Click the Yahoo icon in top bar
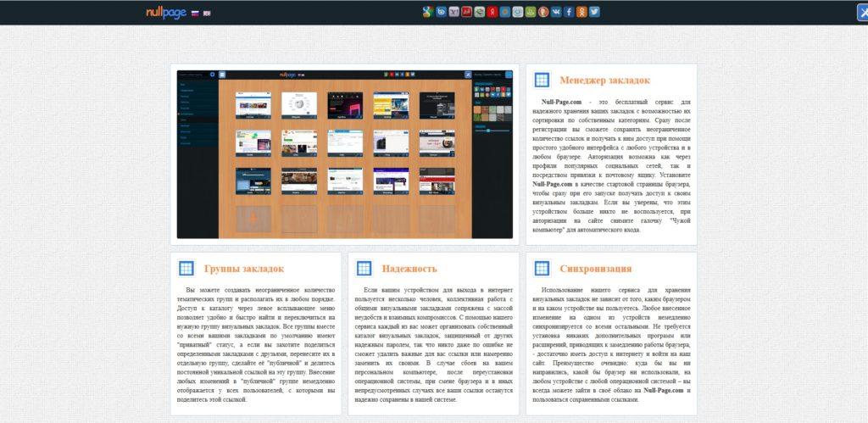The width and height of the screenshot is (868, 423). point(454,12)
